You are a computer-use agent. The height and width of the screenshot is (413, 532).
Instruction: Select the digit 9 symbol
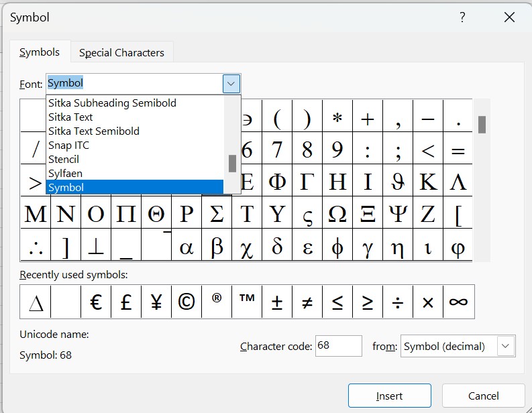coord(337,148)
